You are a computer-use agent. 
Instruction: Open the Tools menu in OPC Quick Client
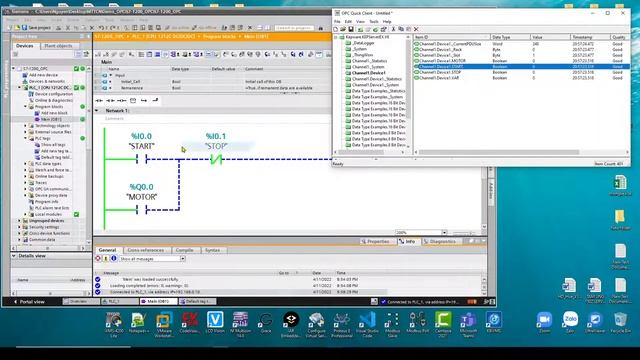coord(373,22)
